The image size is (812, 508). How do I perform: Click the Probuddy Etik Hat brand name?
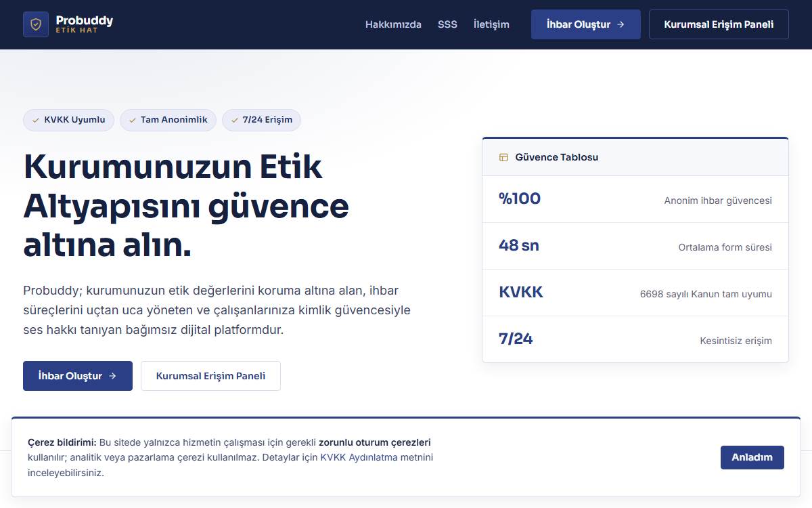85,24
